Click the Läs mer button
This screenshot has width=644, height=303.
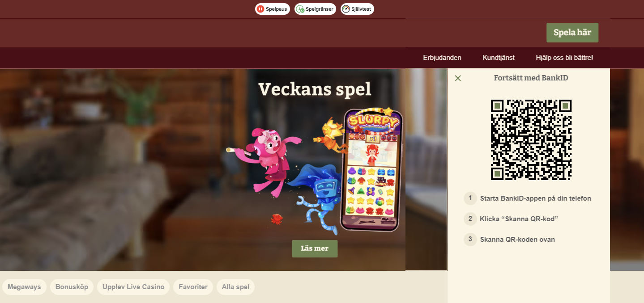pos(315,248)
